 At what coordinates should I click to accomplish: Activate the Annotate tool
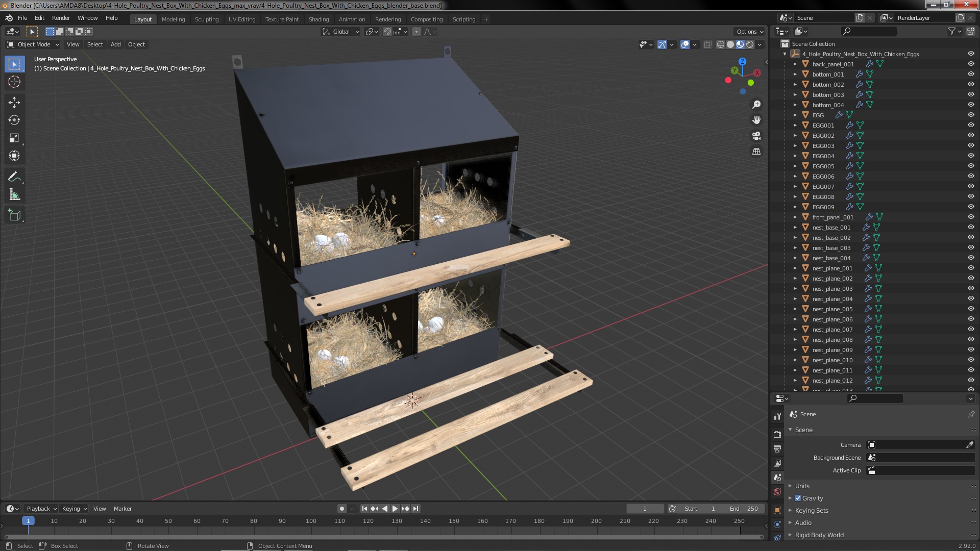14,177
